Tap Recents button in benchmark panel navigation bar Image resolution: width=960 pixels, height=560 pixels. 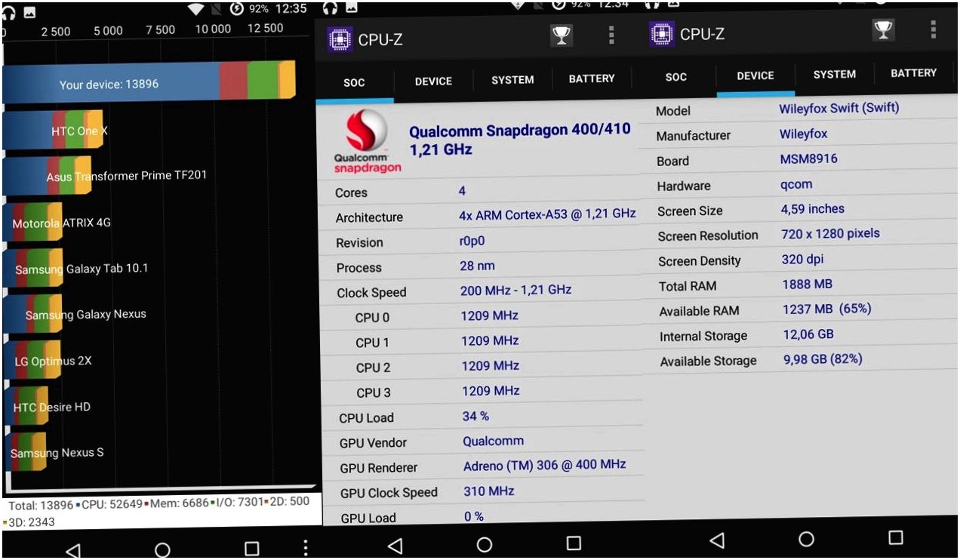[x=252, y=549]
